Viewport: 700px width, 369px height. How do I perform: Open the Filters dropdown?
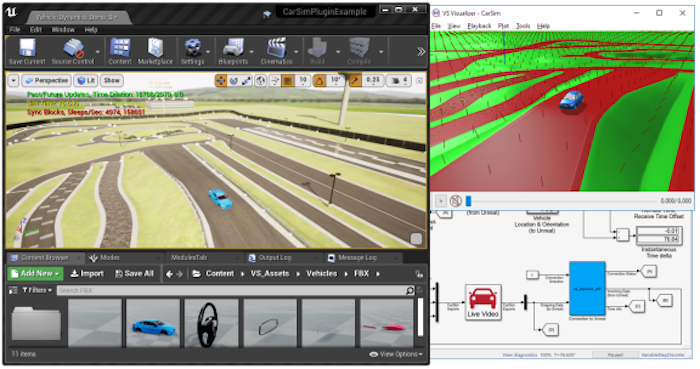tap(37, 290)
